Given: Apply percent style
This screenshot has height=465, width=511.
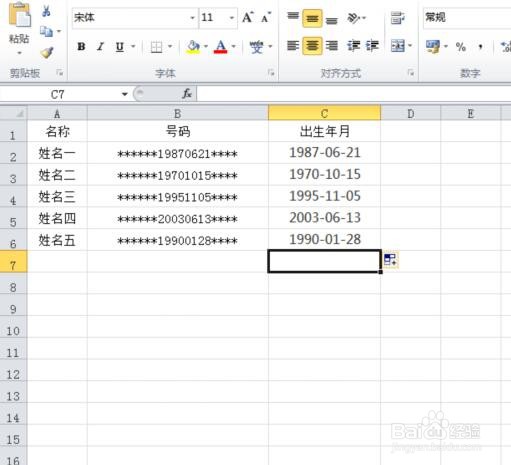Looking at the screenshot, I should click(461, 46).
